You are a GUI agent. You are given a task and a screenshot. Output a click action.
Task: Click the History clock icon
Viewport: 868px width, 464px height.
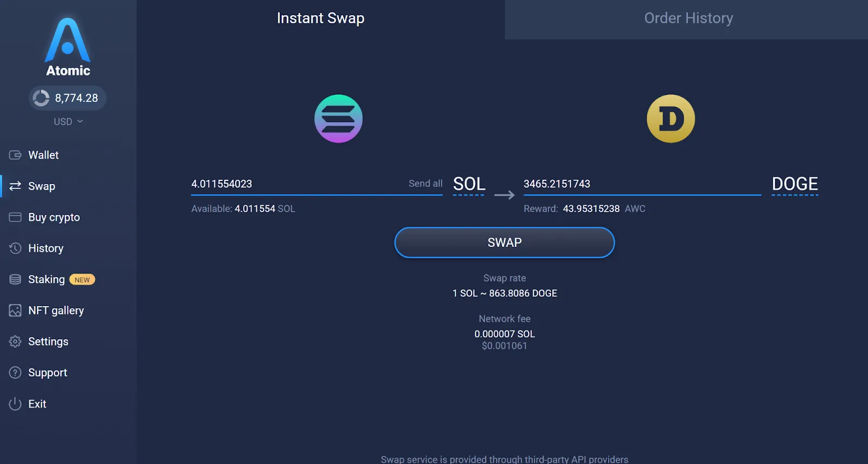click(15, 248)
